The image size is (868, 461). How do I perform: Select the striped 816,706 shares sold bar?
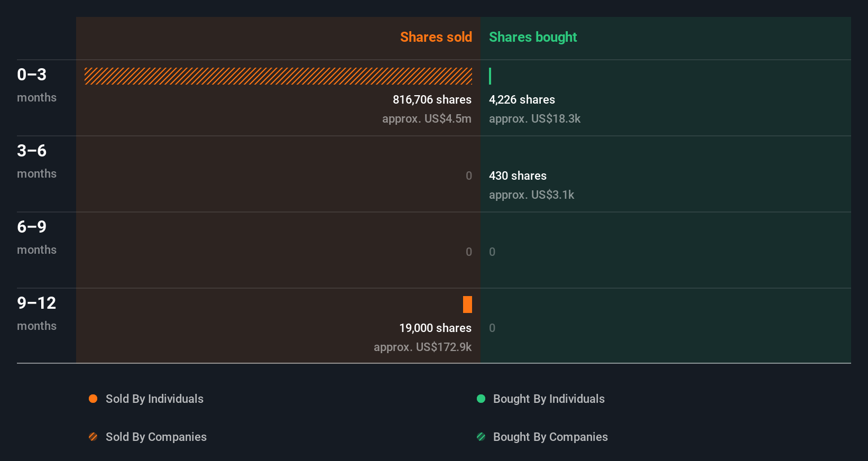[x=278, y=76]
